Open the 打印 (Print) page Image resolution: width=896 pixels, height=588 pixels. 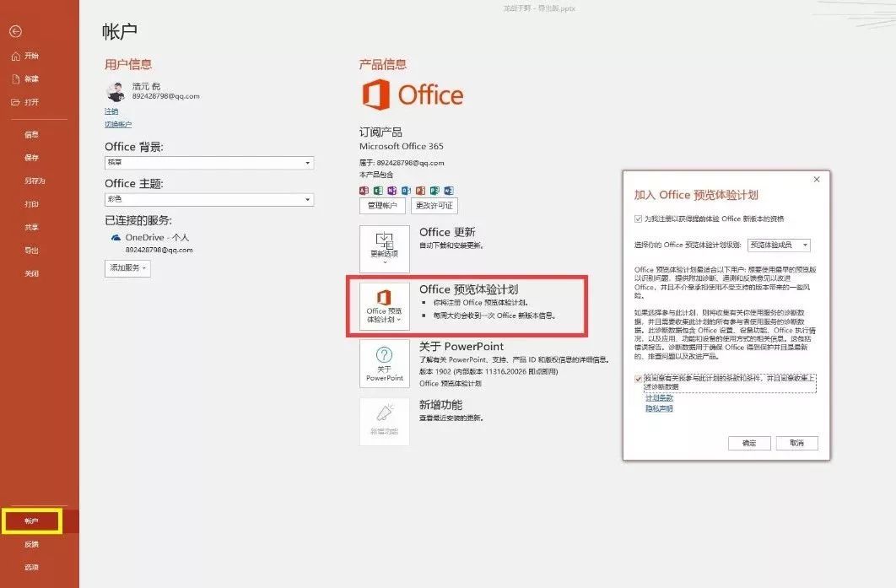coord(31,204)
